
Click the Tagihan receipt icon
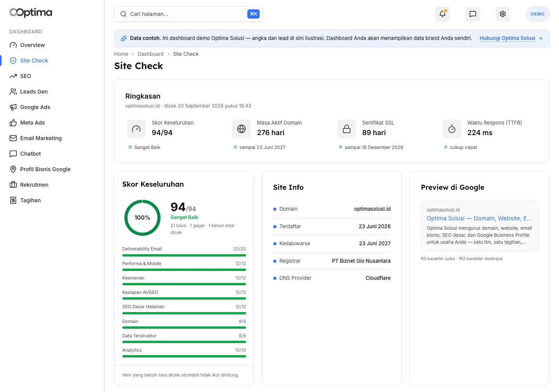13,200
